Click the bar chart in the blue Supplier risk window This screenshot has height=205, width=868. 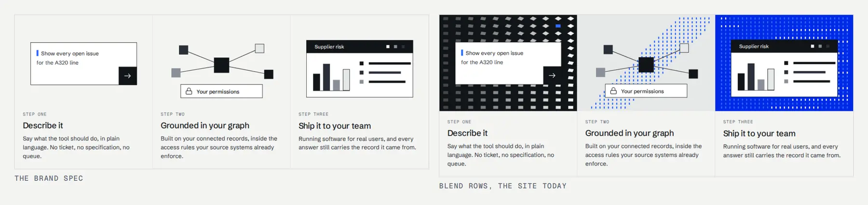click(756, 77)
